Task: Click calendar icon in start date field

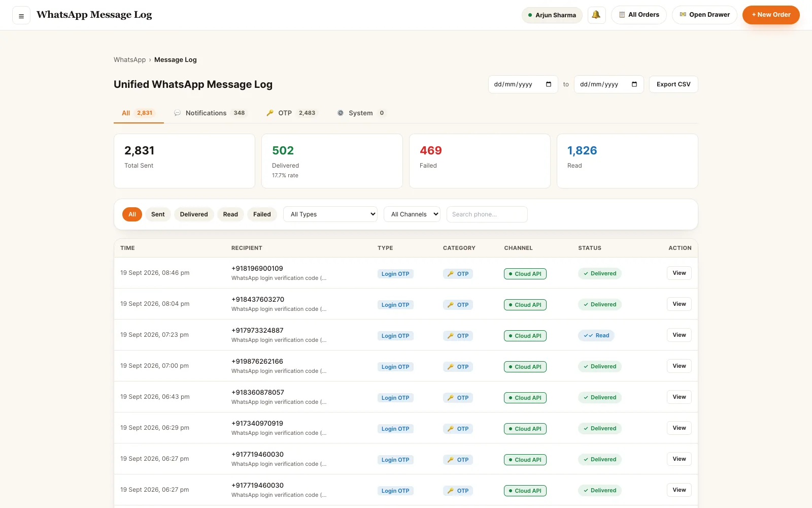Action: [x=549, y=84]
